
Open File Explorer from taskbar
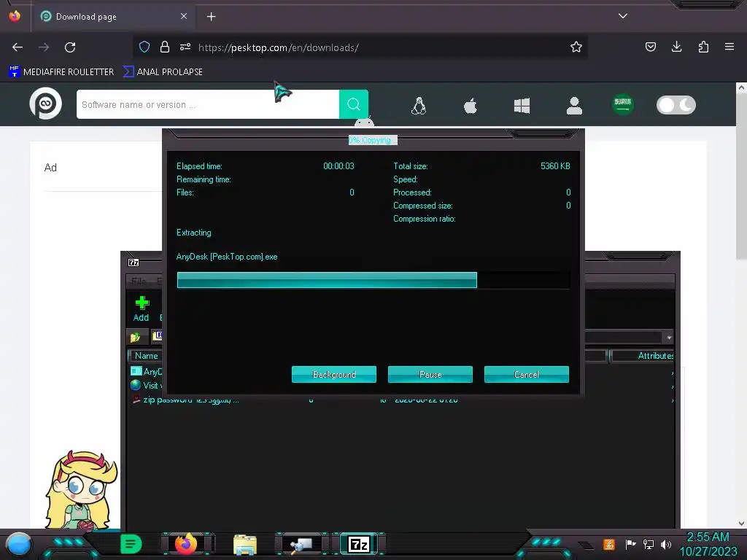(x=245, y=545)
